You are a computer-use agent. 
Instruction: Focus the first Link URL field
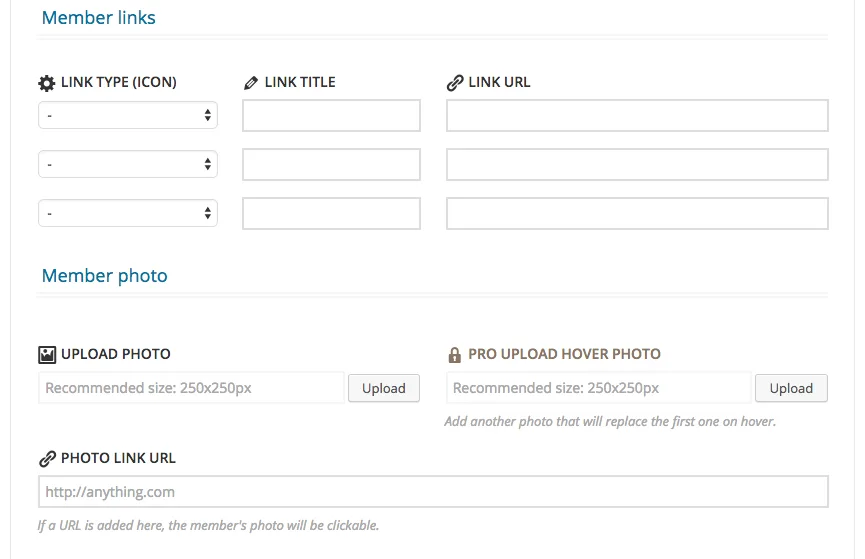637,115
